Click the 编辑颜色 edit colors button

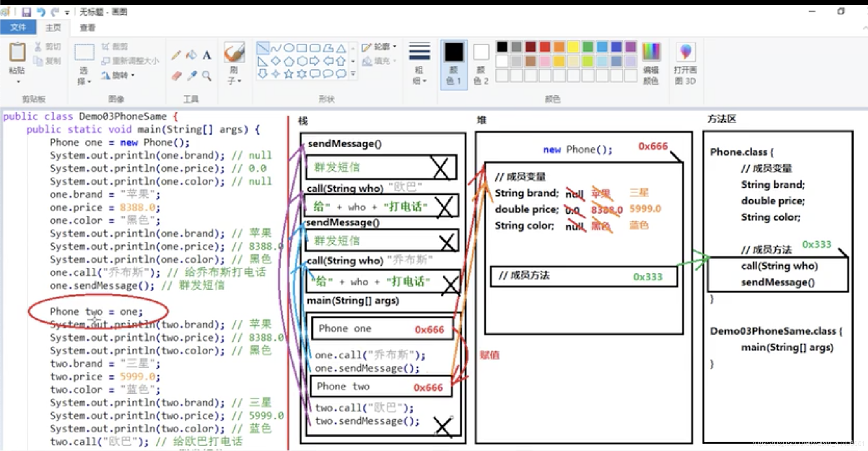point(651,64)
